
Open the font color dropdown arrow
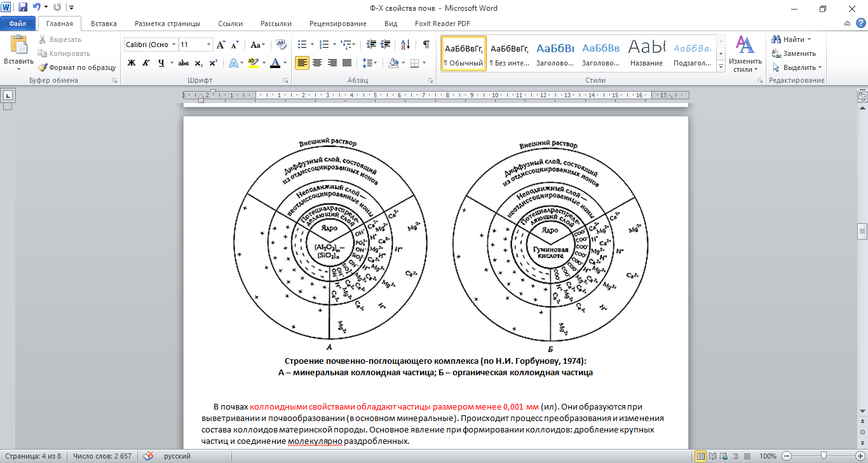click(285, 63)
